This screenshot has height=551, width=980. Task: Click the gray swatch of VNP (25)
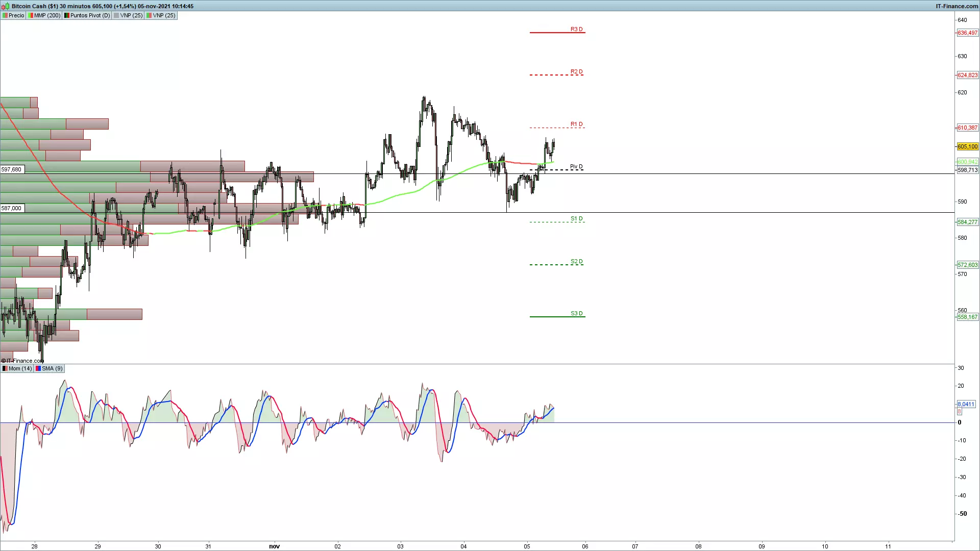point(117,15)
